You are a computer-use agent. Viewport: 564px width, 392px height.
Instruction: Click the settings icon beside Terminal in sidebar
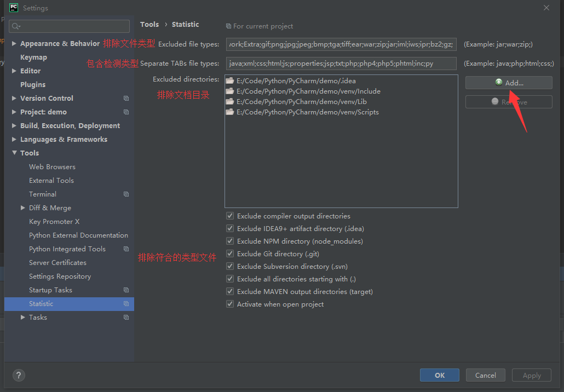coord(126,194)
